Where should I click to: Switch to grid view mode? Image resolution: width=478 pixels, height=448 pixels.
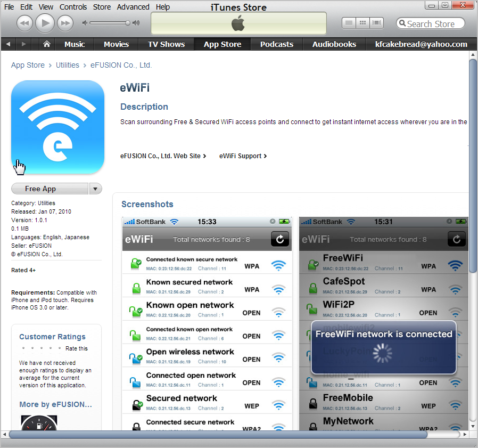tap(363, 23)
